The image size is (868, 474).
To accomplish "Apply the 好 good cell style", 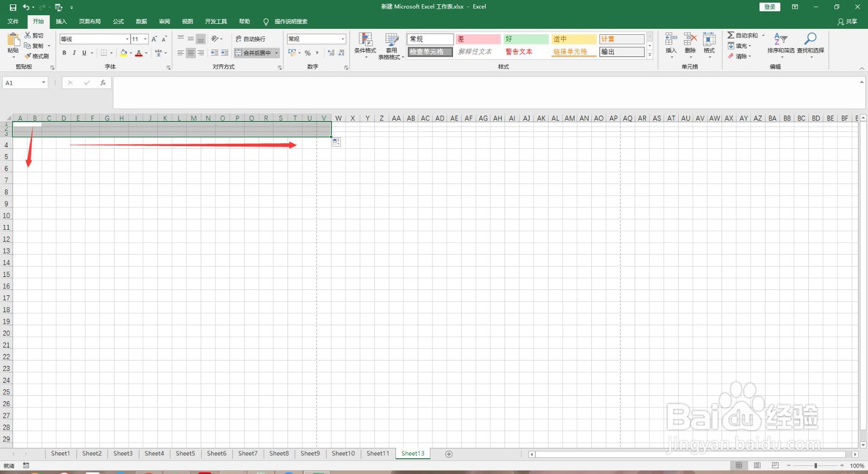I will coord(526,39).
